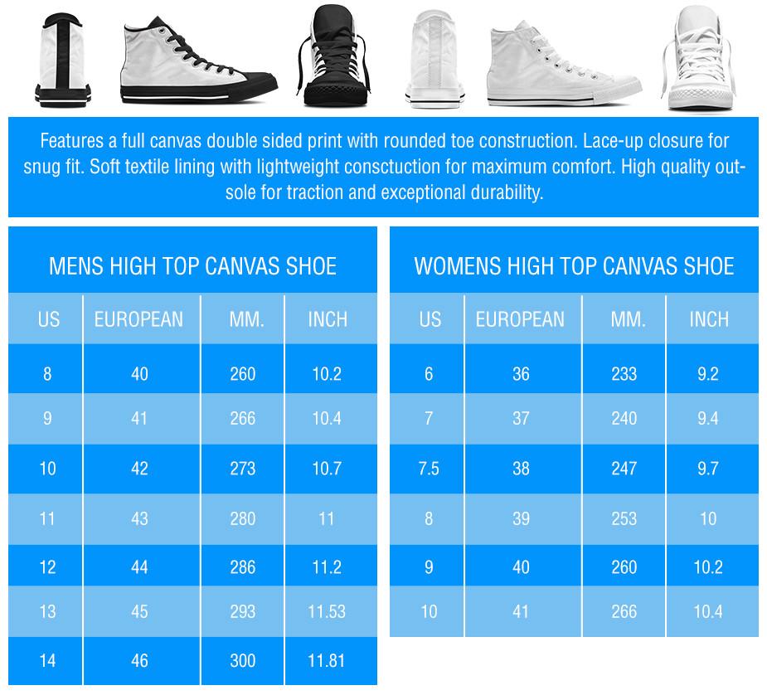Viewport: 767px width, 700px height.
Task: Click womens European size 36 cell
Action: point(521,374)
